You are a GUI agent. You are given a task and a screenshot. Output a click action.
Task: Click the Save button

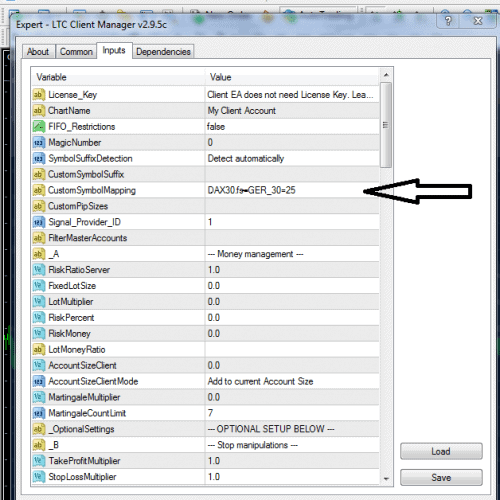pos(441,477)
